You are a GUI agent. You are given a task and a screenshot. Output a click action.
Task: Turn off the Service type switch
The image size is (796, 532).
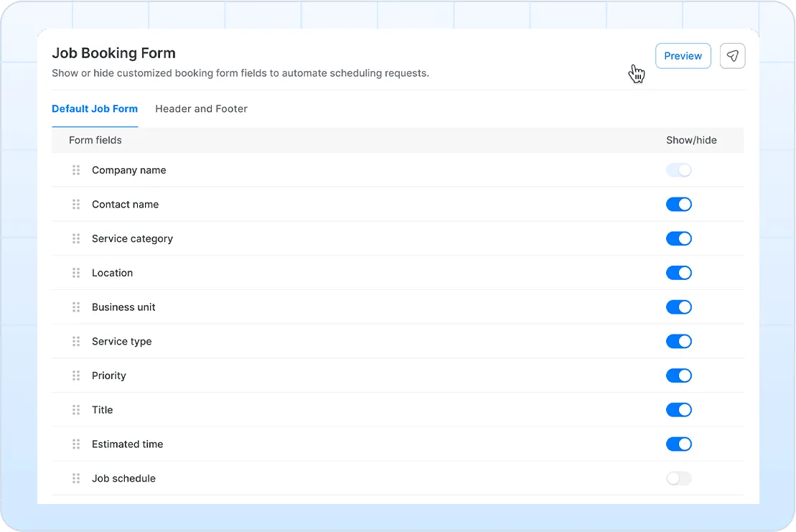679,341
